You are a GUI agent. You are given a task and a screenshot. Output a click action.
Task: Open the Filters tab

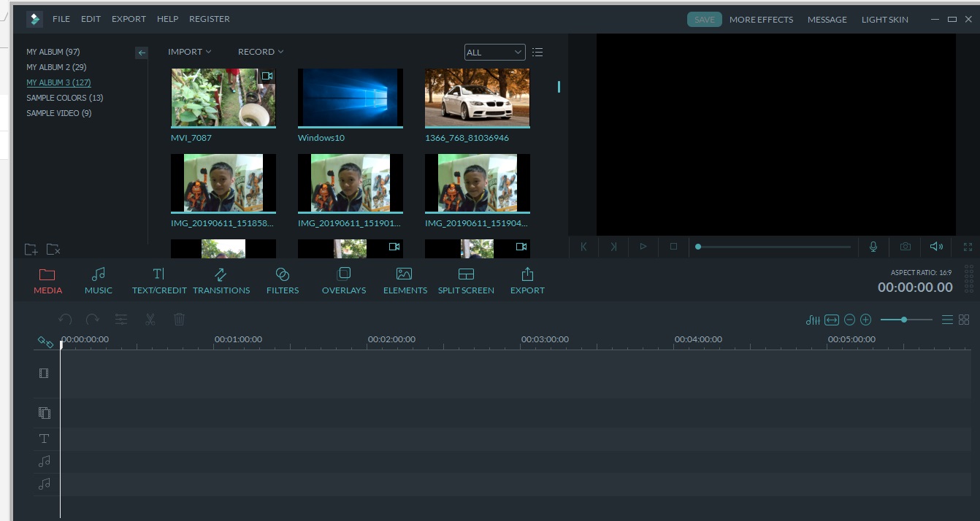point(283,281)
